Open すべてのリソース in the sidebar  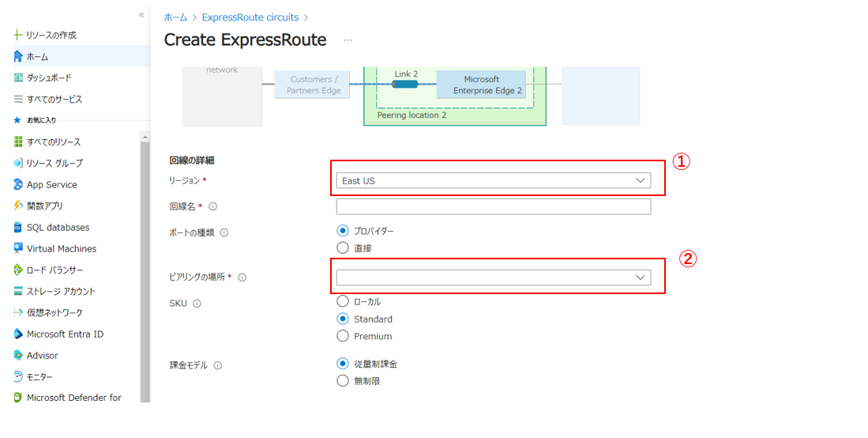54,142
